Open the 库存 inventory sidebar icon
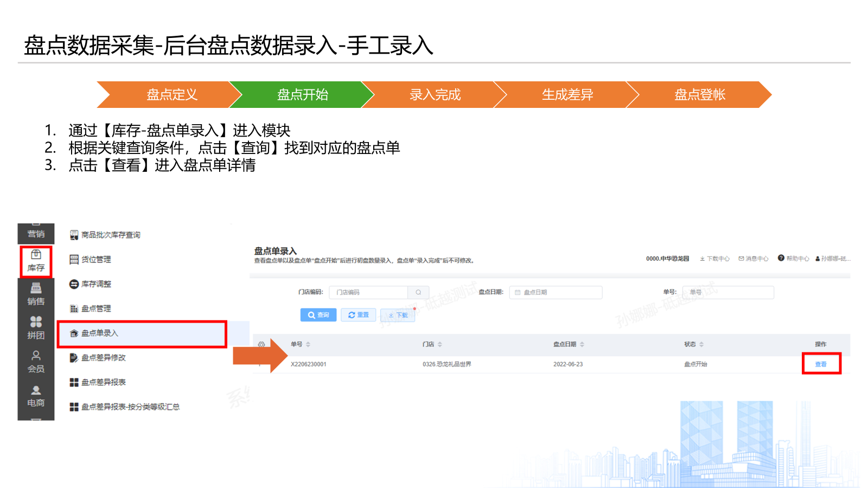The image size is (868, 488). [36, 261]
